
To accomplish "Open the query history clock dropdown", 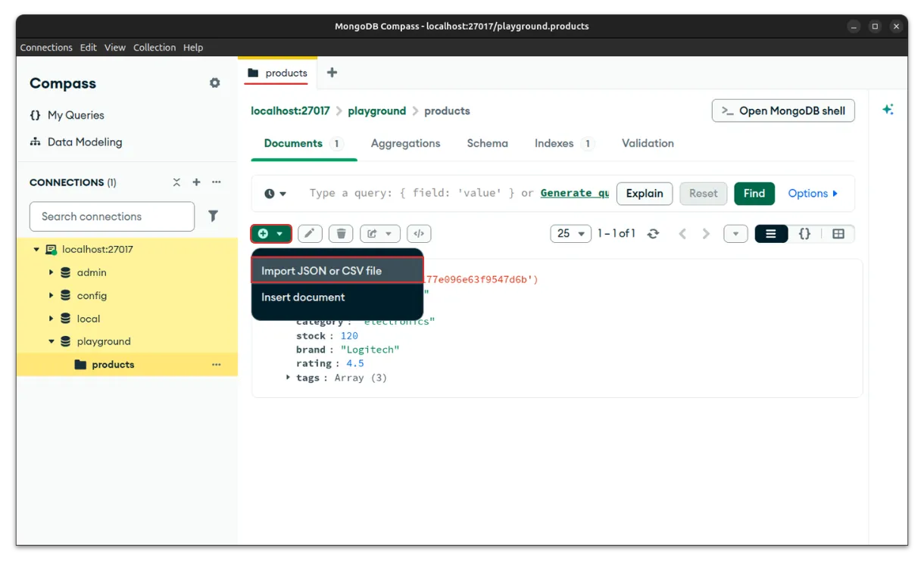I will (276, 194).
